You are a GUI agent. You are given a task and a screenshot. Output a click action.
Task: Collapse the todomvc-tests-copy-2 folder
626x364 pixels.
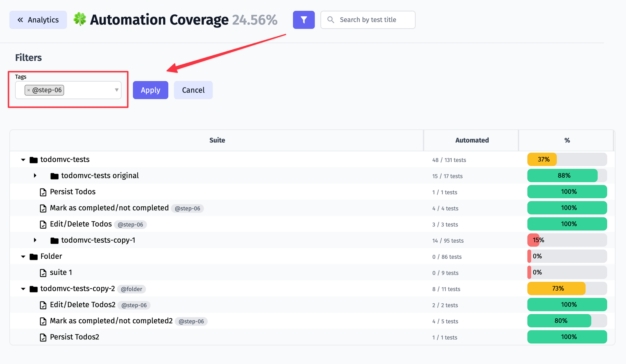[23, 289]
